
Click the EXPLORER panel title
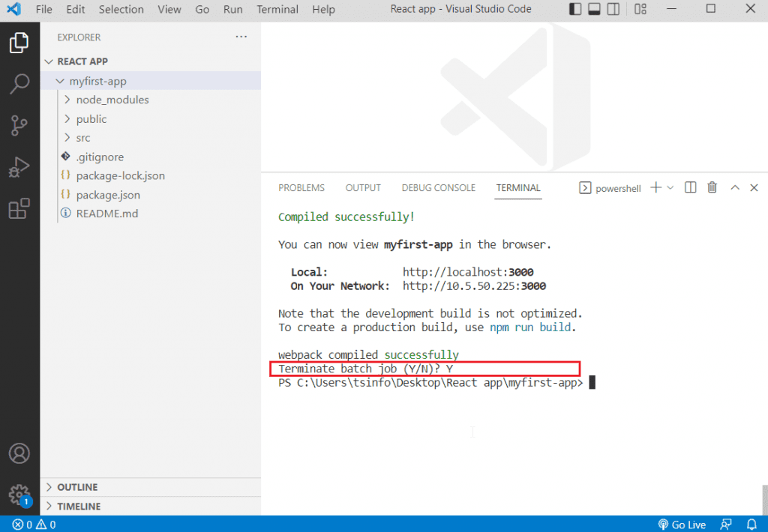pyautogui.click(x=79, y=37)
